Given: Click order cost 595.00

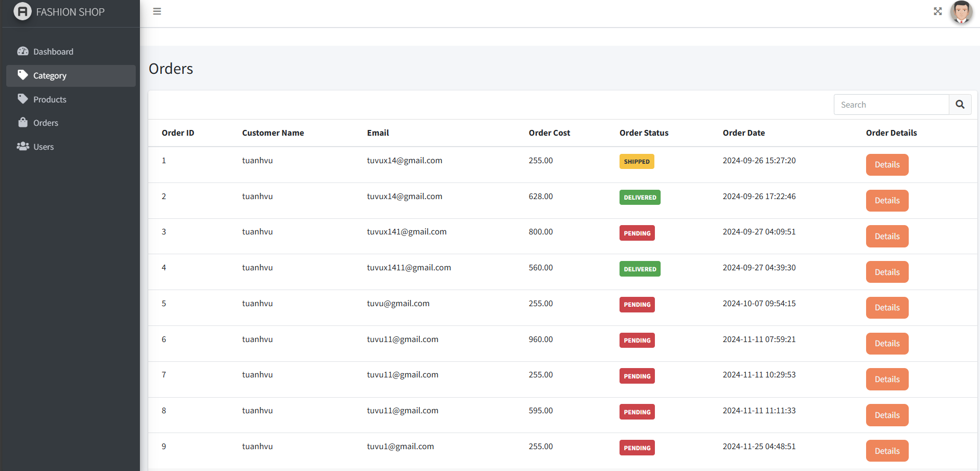Looking at the screenshot, I should (541, 411).
